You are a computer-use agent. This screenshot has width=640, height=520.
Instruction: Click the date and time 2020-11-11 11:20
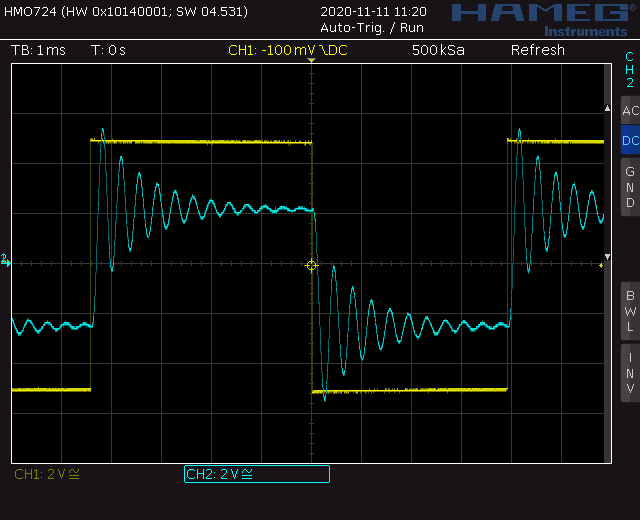coord(373,11)
